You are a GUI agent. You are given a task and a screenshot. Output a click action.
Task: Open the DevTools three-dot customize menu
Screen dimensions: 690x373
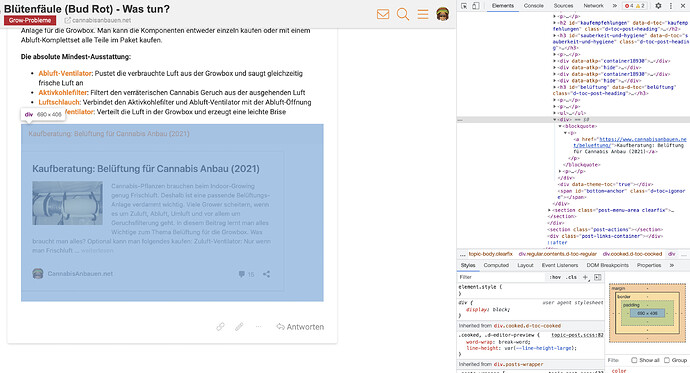671,6
